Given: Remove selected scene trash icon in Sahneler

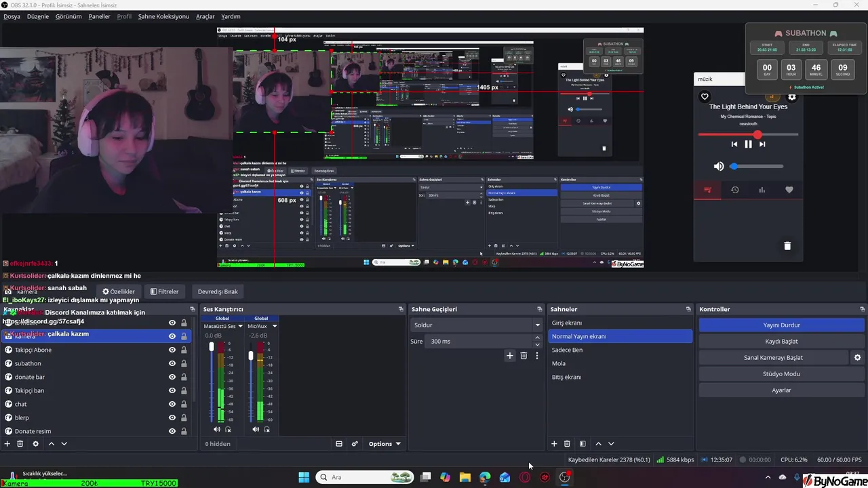Looking at the screenshot, I should point(567,444).
